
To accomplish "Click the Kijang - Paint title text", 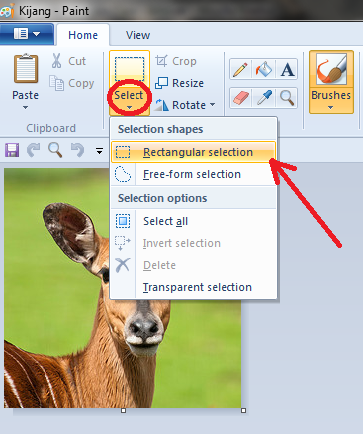I will coord(54,11).
